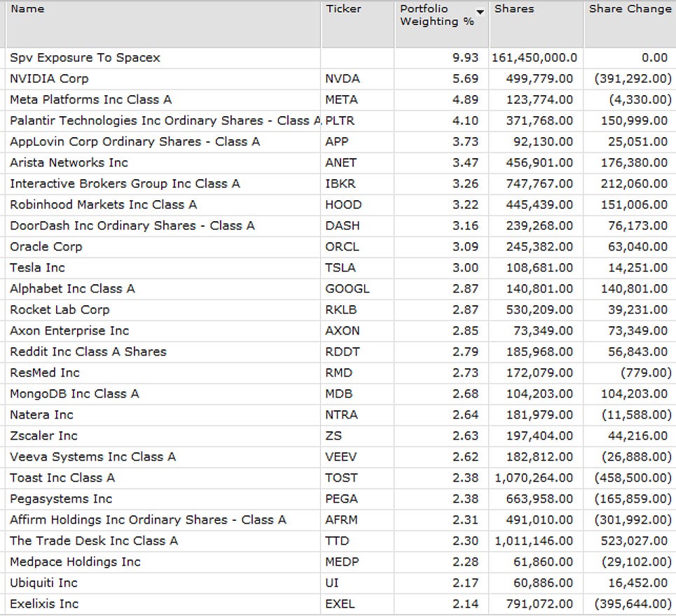The height and width of the screenshot is (616, 676).
Task: Select Medpace Holdings Inc name
Action: (76, 562)
